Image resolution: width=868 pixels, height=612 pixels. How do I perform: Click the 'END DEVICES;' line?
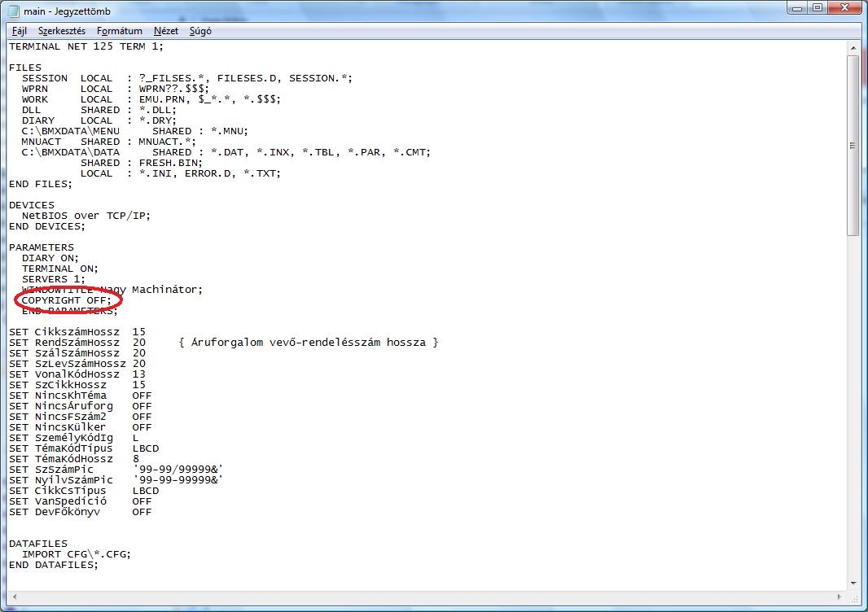tap(47, 225)
